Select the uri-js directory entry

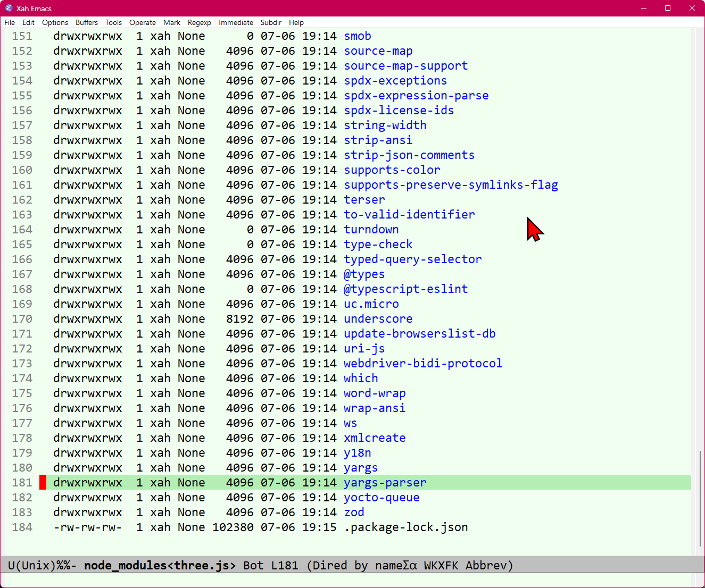[x=364, y=349]
